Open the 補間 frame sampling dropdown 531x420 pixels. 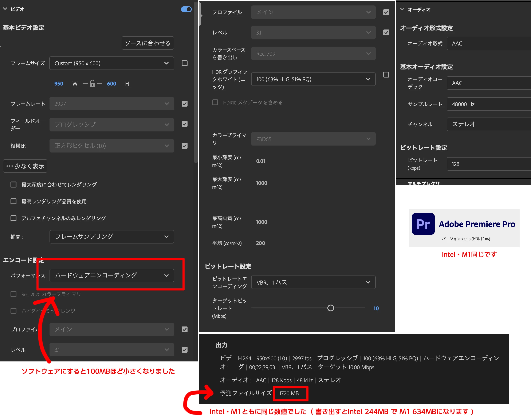111,237
